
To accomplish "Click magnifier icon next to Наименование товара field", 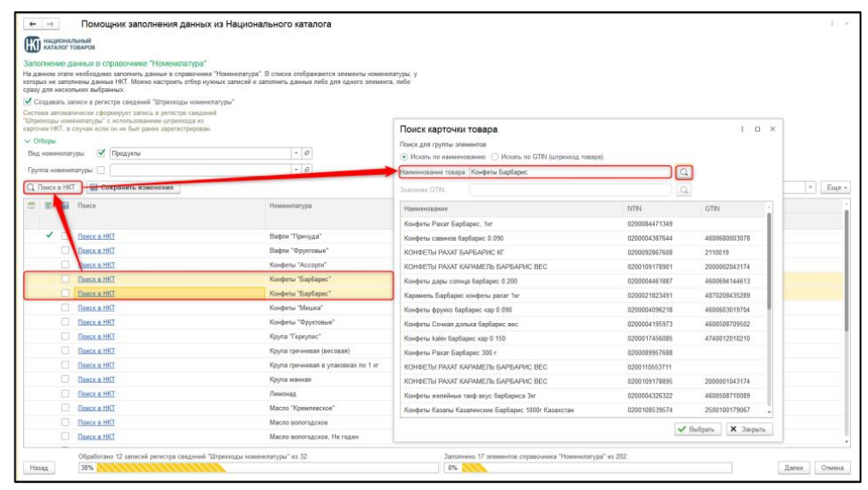I will [x=684, y=172].
